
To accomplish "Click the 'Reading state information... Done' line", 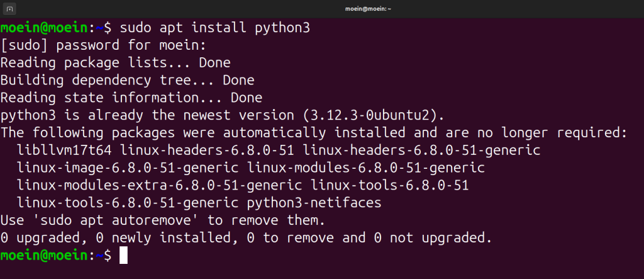I will 131,98.
